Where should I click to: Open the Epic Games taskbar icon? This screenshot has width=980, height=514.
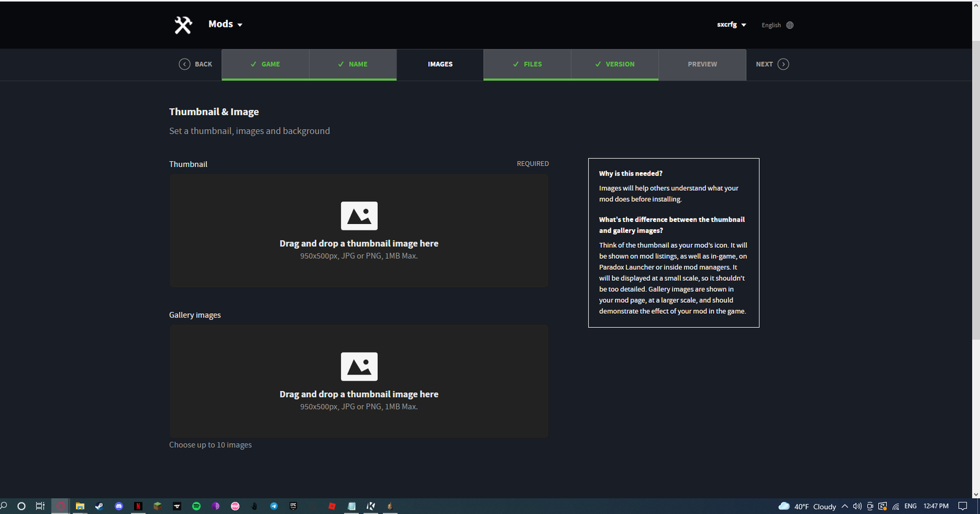coord(293,506)
